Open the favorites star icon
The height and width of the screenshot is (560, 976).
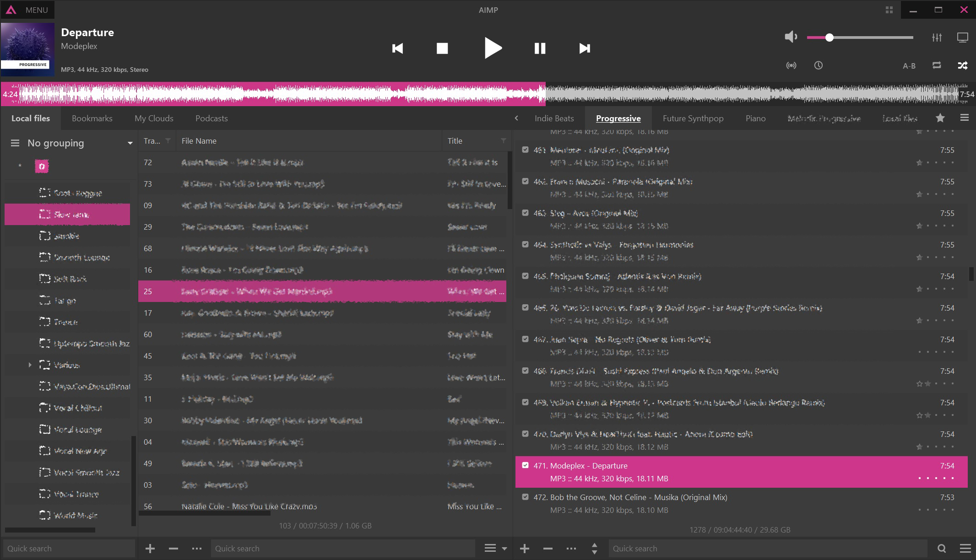point(940,118)
